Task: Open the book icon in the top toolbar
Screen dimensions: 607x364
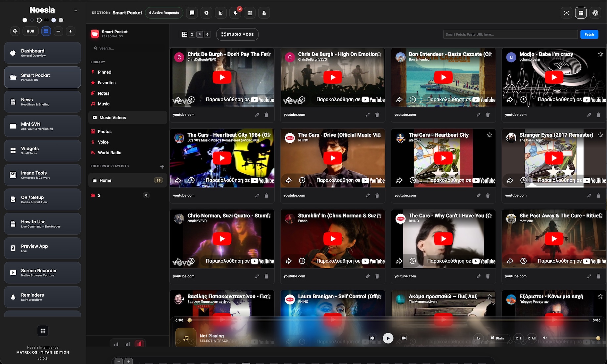Action: coord(192,13)
